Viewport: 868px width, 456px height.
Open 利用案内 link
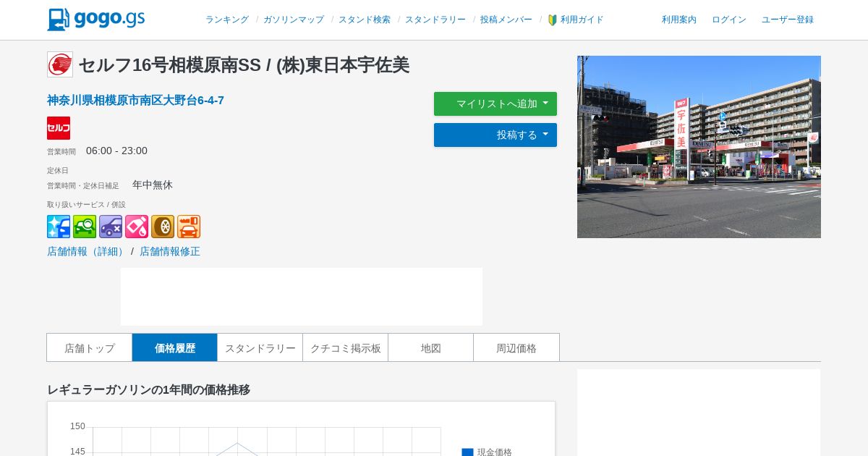tap(679, 20)
